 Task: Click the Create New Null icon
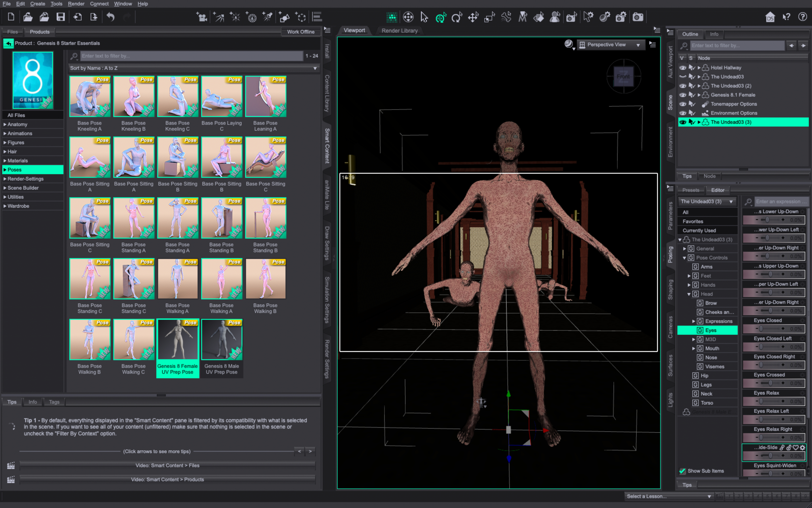coord(301,17)
